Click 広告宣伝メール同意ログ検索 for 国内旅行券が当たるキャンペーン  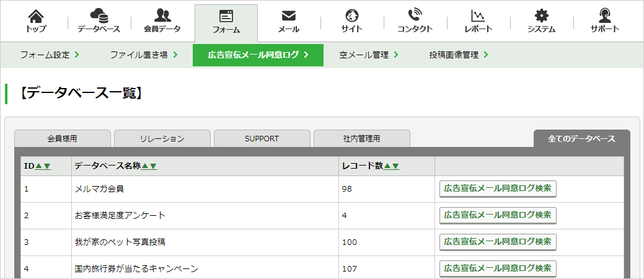(498, 268)
